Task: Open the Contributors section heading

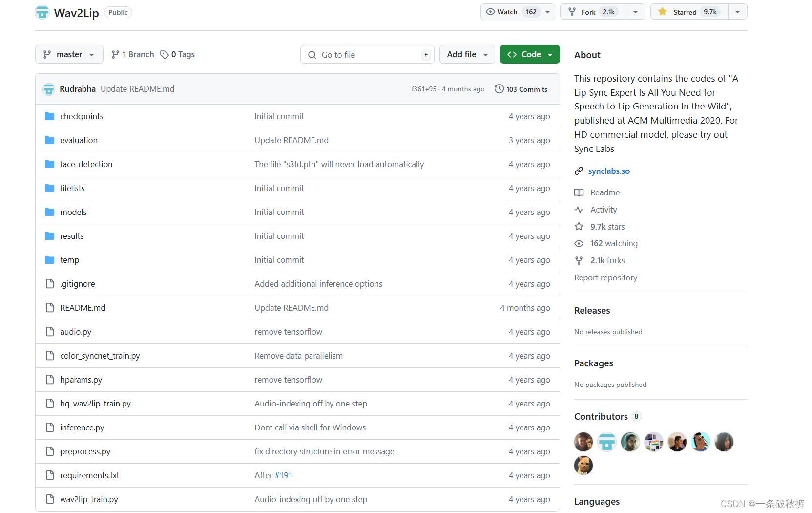Action: point(601,417)
